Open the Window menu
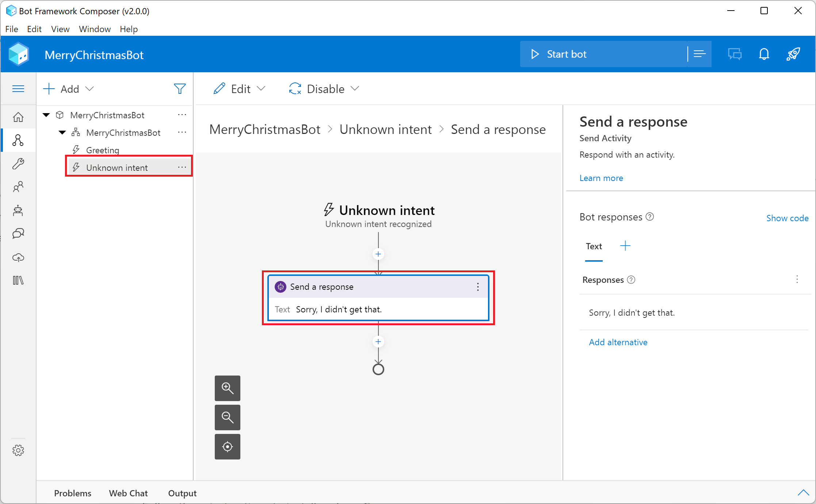Screen dimensions: 816x504 (x=95, y=29)
